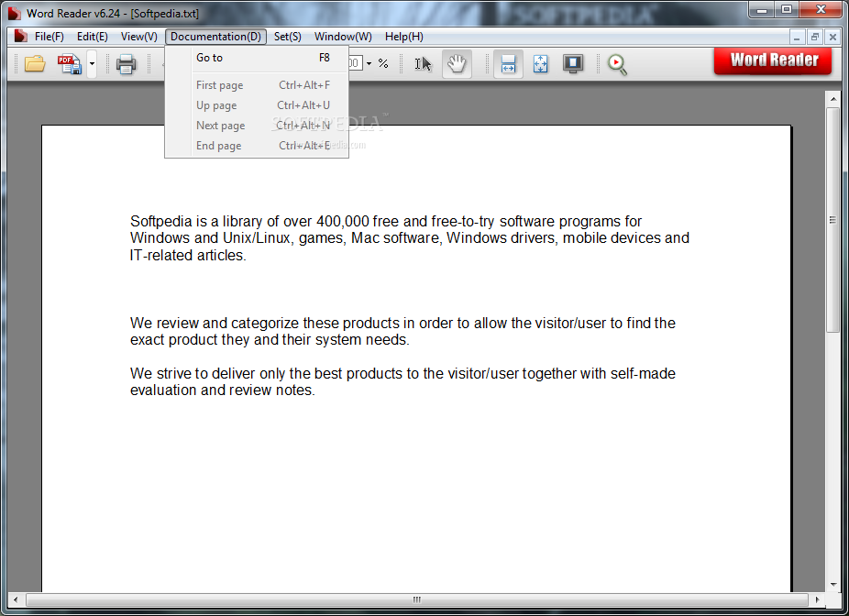The height and width of the screenshot is (616, 849).
Task: Click the vertical scrollbar up arrow
Action: click(x=832, y=98)
